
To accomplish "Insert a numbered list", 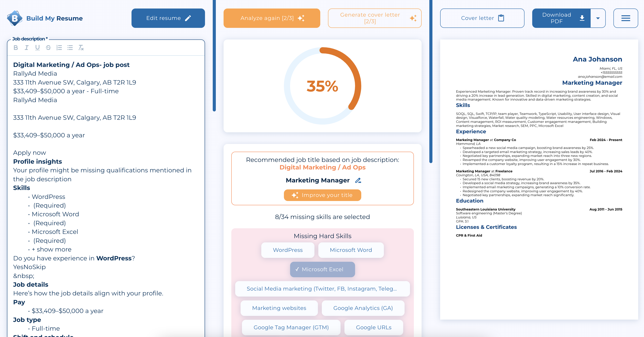I will pos(59,48).
